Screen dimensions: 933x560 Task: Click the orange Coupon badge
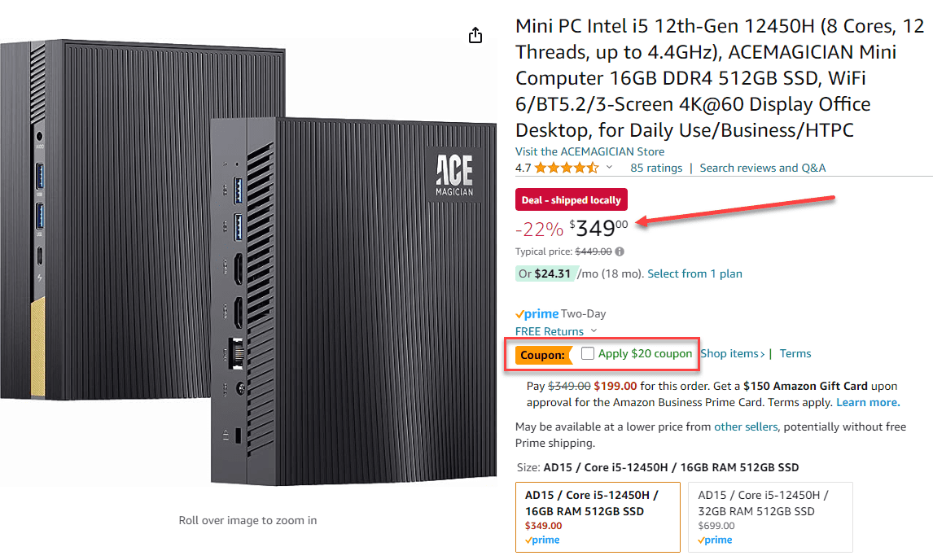click(x=541, y=355)
